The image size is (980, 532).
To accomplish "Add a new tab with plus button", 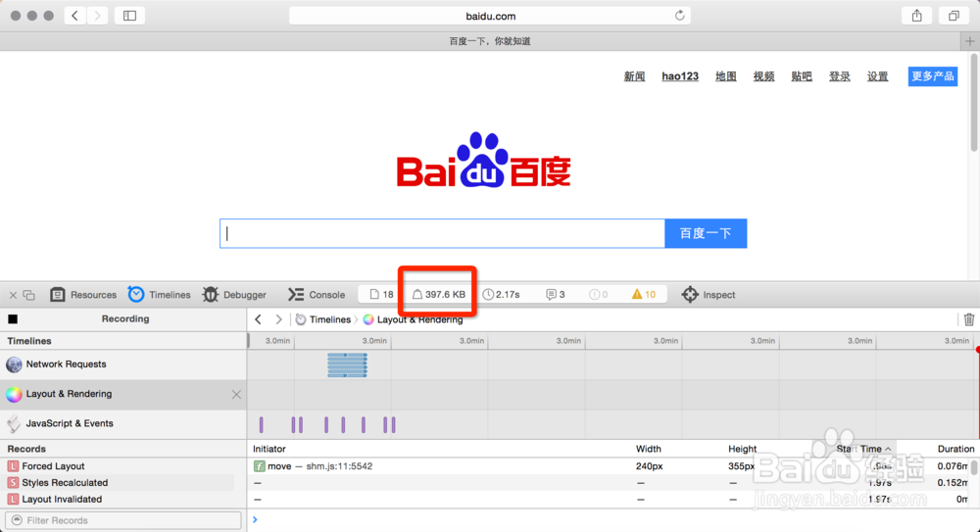I will [x=970, y=41].
